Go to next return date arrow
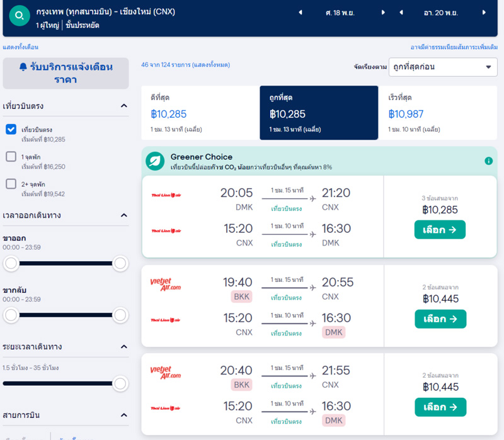504x440 pixels. (484, 13)
